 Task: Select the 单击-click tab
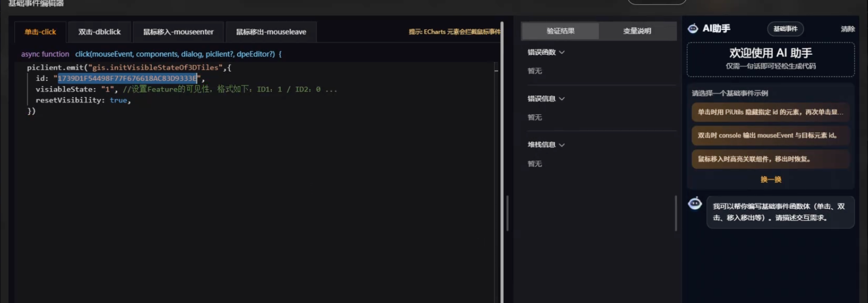pyautogui.click(x=40, y=32)
